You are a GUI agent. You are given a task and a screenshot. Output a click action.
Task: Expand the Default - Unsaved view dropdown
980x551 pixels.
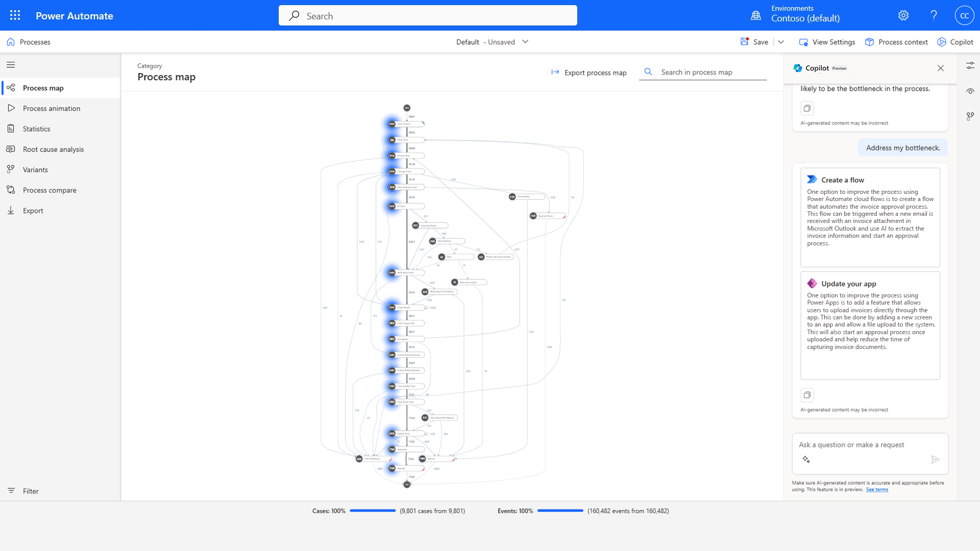[x=526, y=42]
